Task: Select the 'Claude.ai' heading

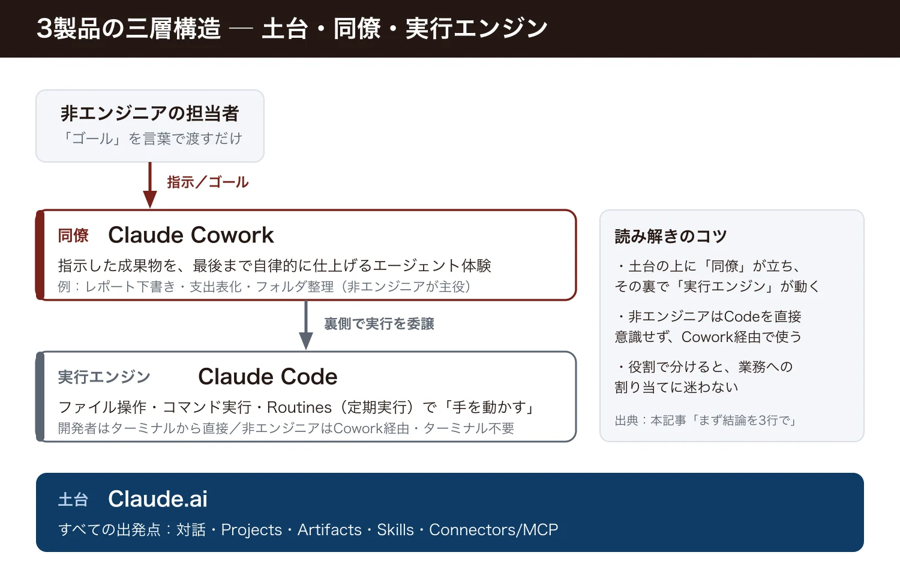Action: tap(158, 499)
